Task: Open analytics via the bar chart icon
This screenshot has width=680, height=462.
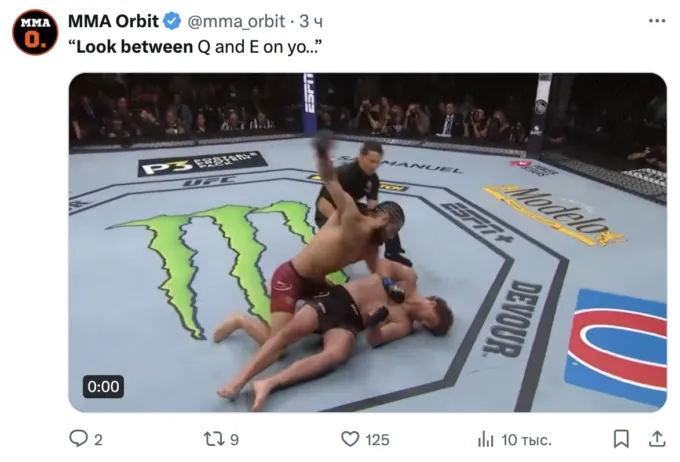Action: coord(486,439)
